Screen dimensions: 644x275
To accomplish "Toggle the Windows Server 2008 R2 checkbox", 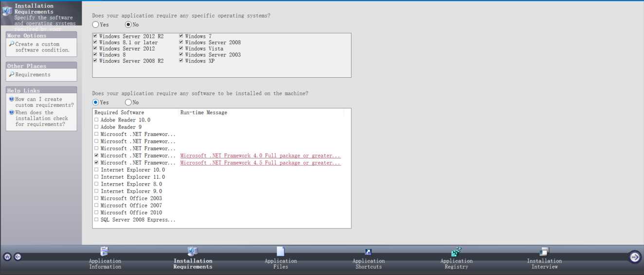I will click(x=95, y=61).
